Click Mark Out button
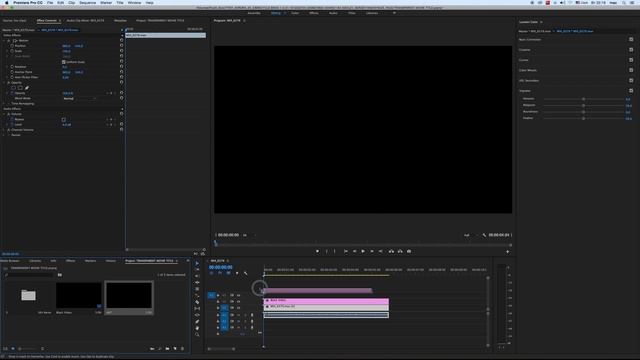 [x=335, y=251]
